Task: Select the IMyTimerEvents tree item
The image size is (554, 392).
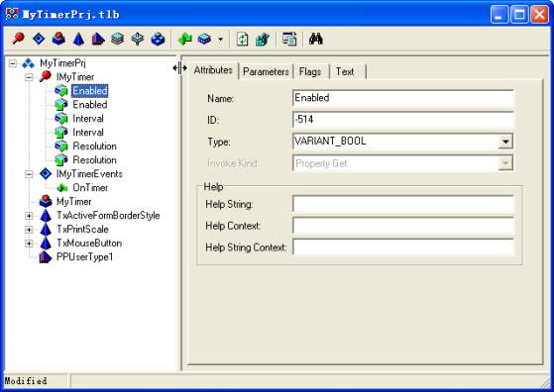Action: click(89, 173)
